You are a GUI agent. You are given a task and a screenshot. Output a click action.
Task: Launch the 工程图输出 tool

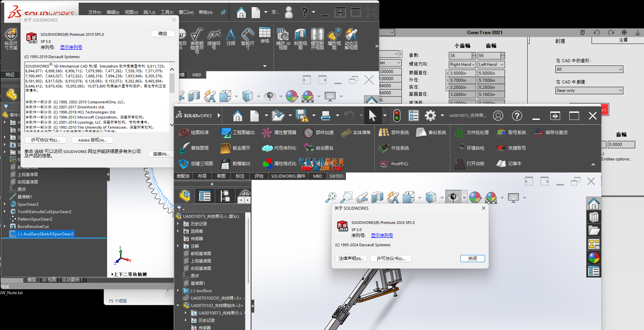pyautogui.click(x=237, y=132)
